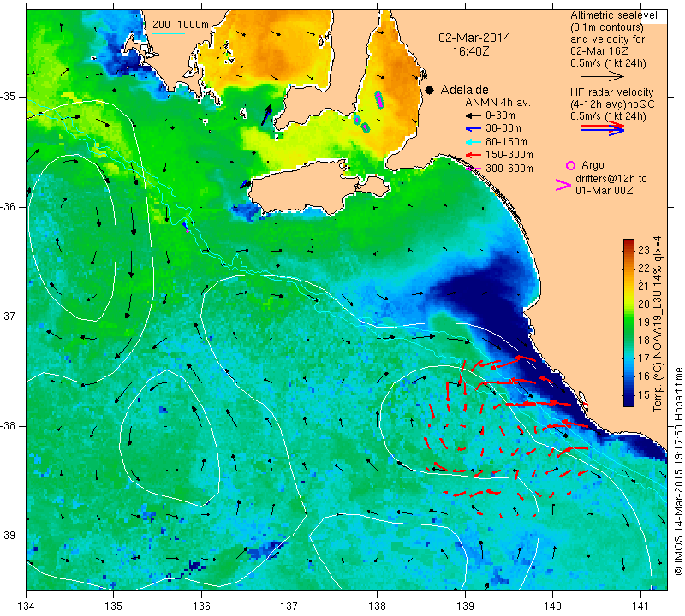Screen dimensions: 685x616
Task: Click the time text 16:40Z
Action: click(471, 51)
